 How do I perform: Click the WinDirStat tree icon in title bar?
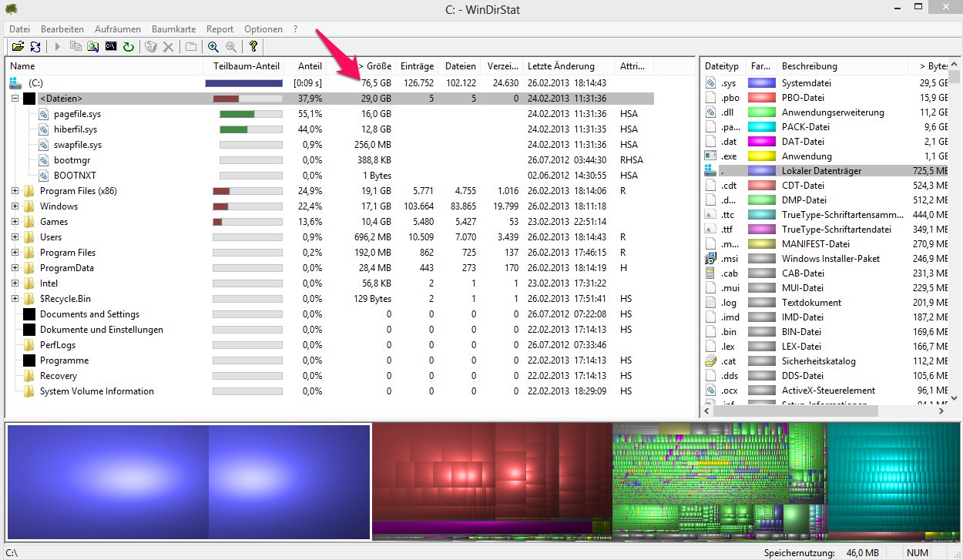click(12, 9)
